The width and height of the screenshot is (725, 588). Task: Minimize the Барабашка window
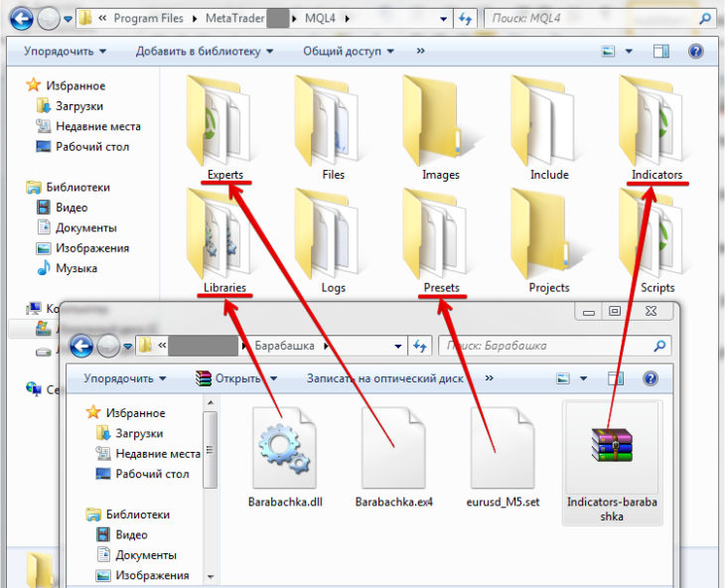[589, 311]
